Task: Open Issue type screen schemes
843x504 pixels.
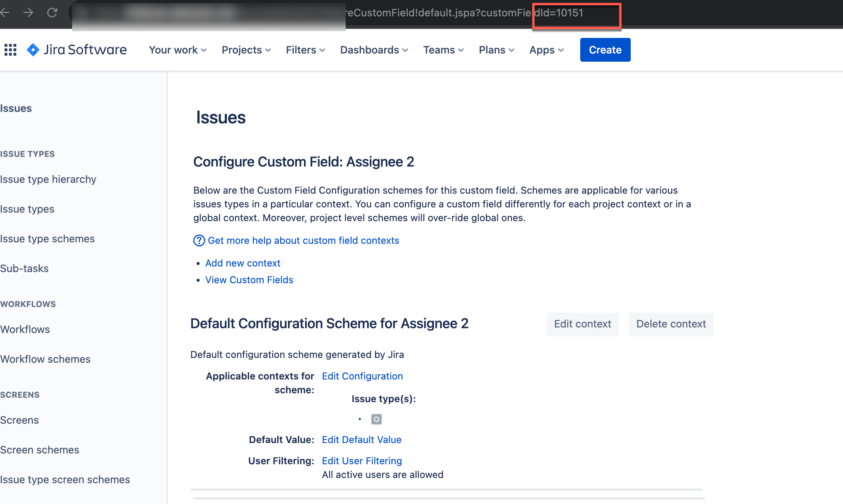Action: pyautogui.click(x=65, y=479)
